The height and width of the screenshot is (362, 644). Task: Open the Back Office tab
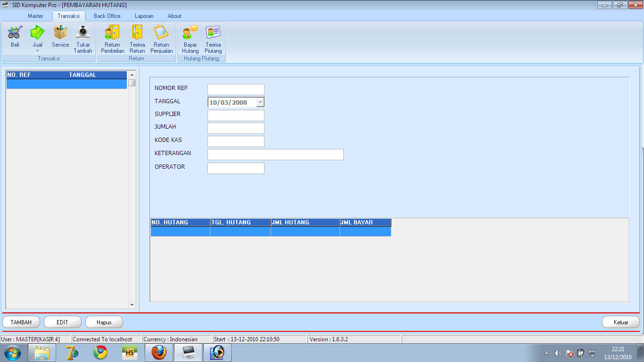coord(107,16)
